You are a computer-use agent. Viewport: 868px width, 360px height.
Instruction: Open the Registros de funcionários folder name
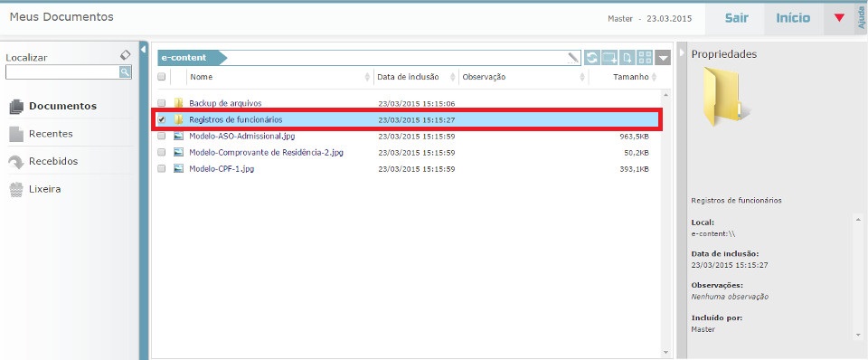click(x=236, y=119)
